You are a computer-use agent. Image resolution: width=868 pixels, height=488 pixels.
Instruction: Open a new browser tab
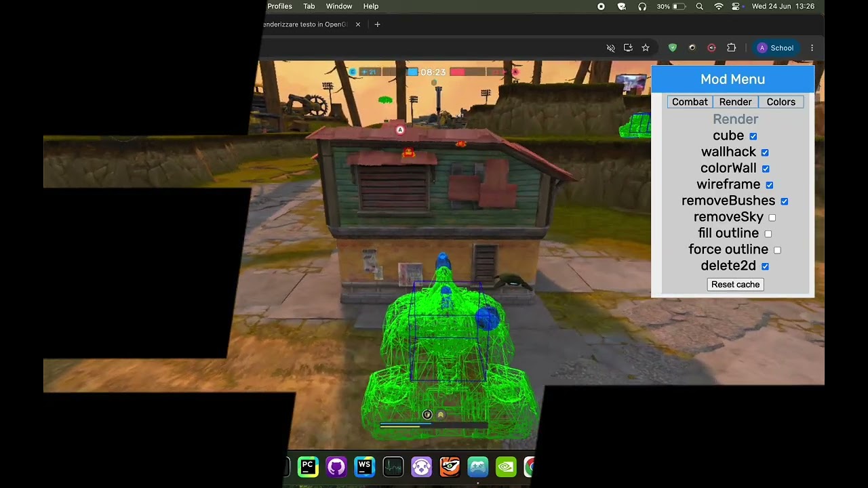pyautogui.click(x=378, y=24)
